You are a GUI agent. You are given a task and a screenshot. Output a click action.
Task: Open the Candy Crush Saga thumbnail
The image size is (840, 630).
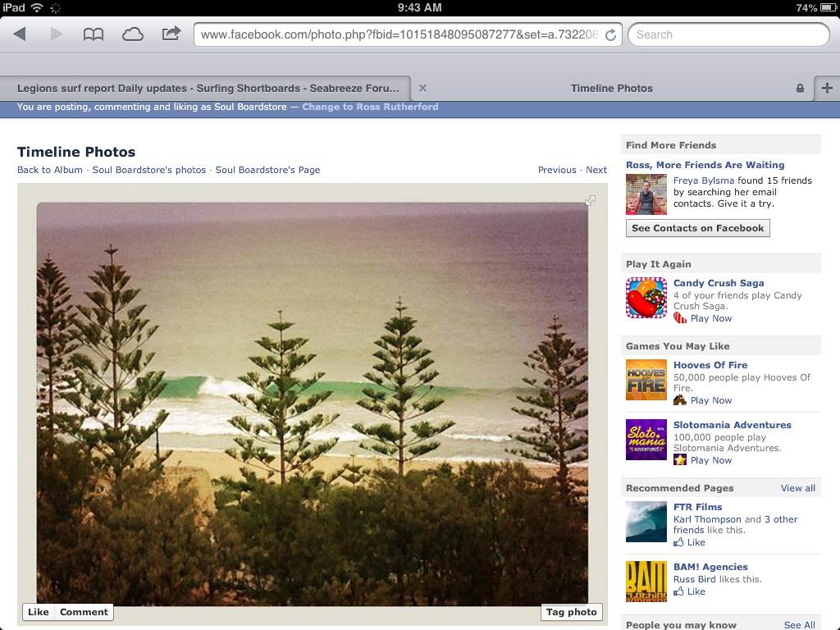(646, 298)
